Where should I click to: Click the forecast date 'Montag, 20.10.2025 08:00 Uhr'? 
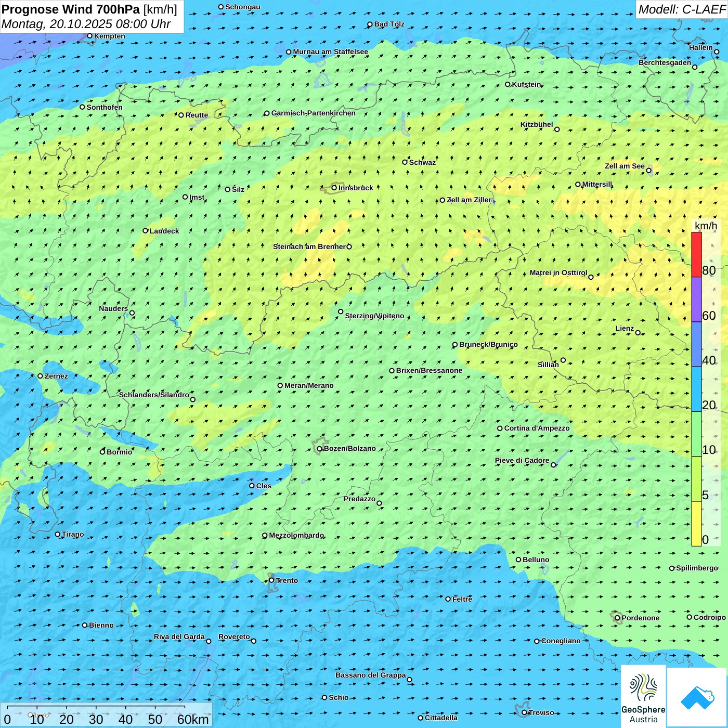(x=86, y=24)
